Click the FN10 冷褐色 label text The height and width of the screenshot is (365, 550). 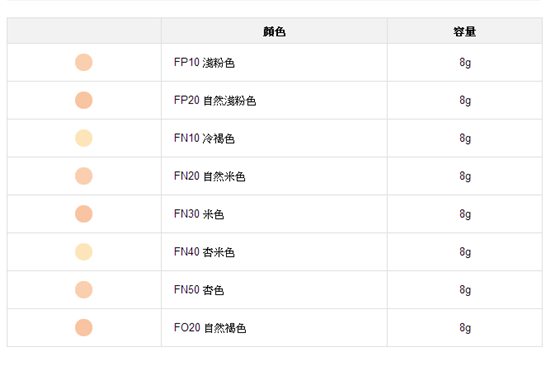click(x=204, y=138)
